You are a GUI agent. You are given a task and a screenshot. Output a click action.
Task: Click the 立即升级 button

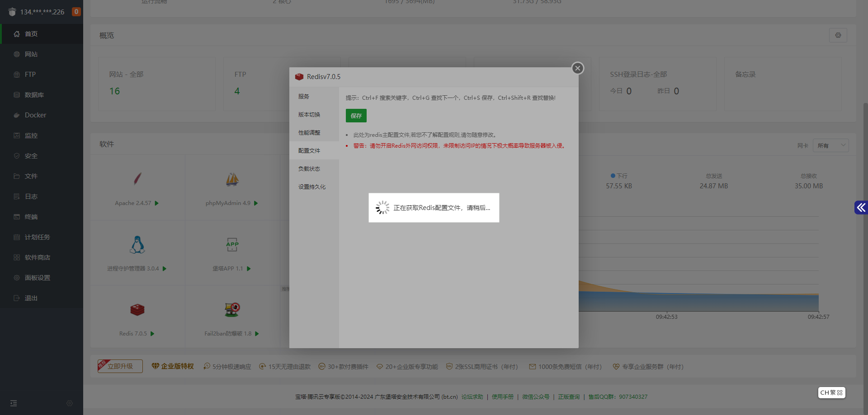pyautogui.click(x=120, y=366)
